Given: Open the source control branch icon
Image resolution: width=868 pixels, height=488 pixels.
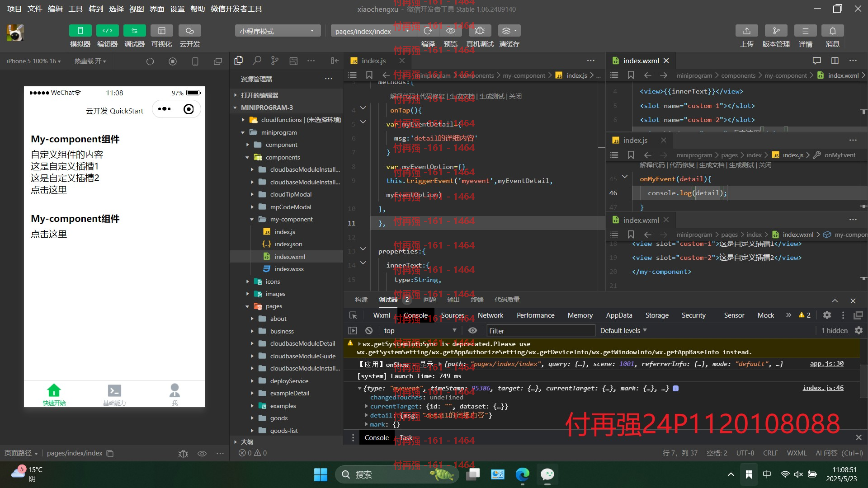Looking at the screenshot, I should (275, 61).
